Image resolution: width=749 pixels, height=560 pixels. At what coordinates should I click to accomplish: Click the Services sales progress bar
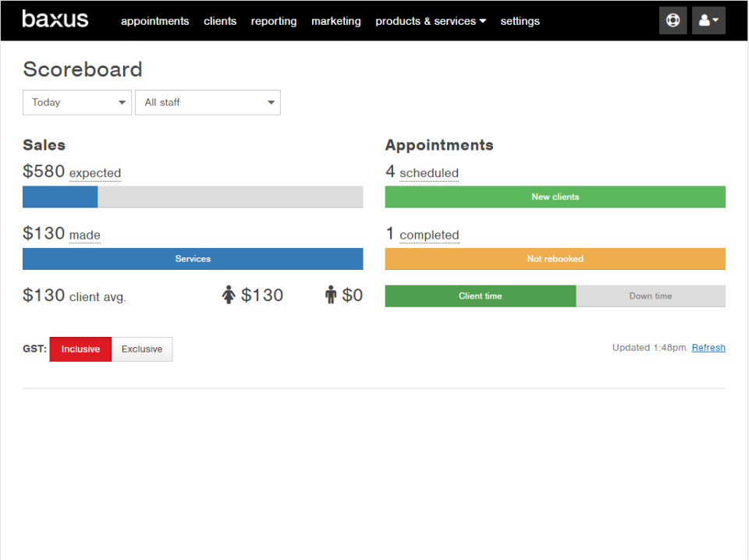pyautogui.click(x=193, y=258)
